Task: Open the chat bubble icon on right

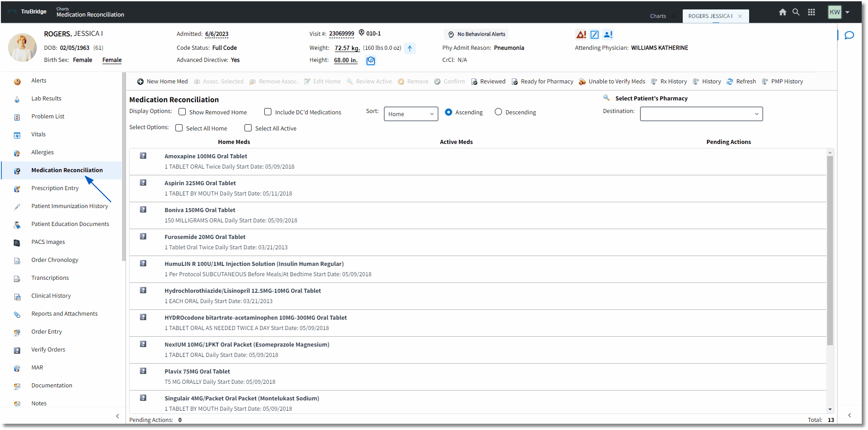Action: pos(849,35)
